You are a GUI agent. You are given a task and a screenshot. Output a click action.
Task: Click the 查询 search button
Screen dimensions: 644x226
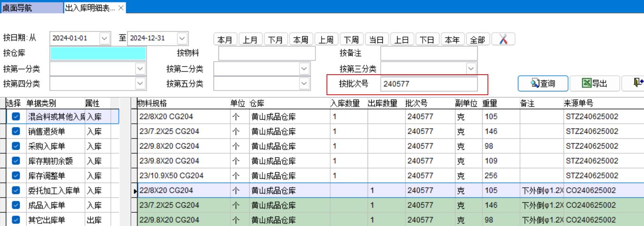[x=543, y=84]
